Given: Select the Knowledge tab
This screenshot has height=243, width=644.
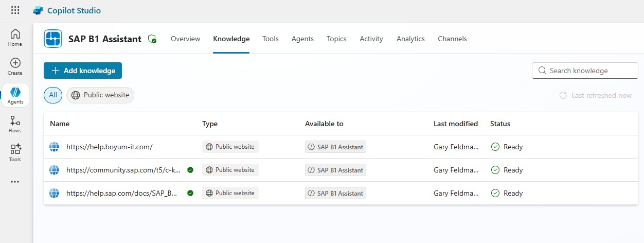Looking at the screenshot, I should (231, 39).
